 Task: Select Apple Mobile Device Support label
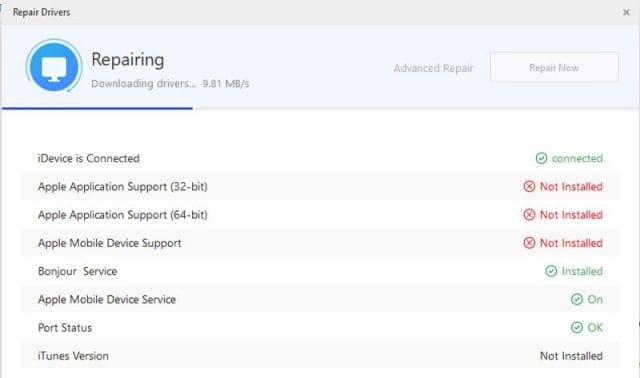pos(109,243)
